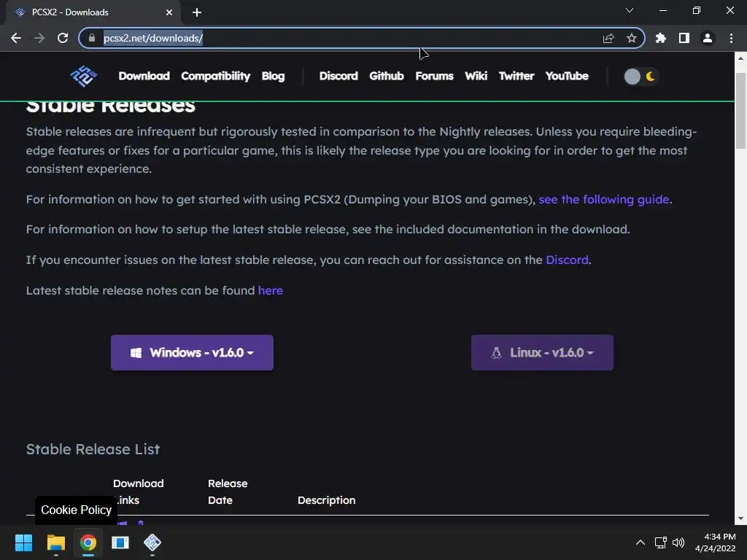
Task: Open the Chrome three-dot menu
Action: tap(731, 38)
